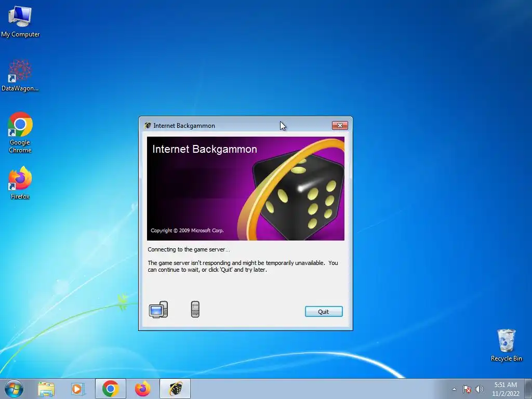Open the clock showing 5:51 AM
532x399 pixels.
(506, 389)
